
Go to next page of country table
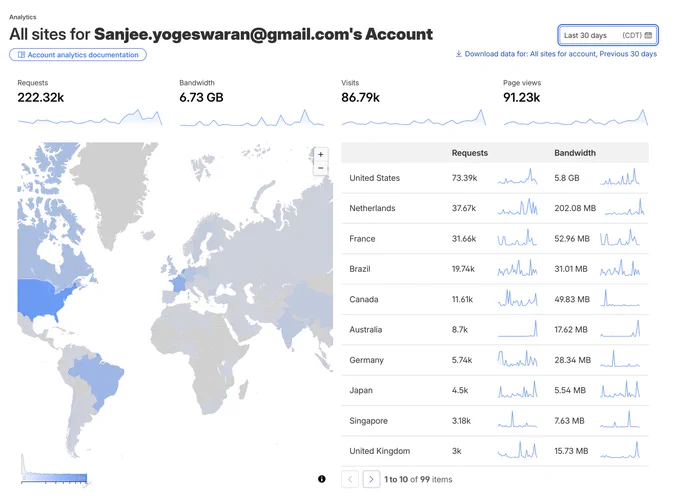(x=371, y=479)
